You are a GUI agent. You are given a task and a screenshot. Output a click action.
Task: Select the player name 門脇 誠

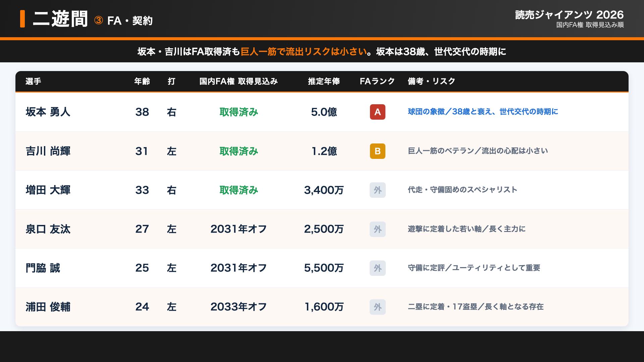click(x=43, y=268)
